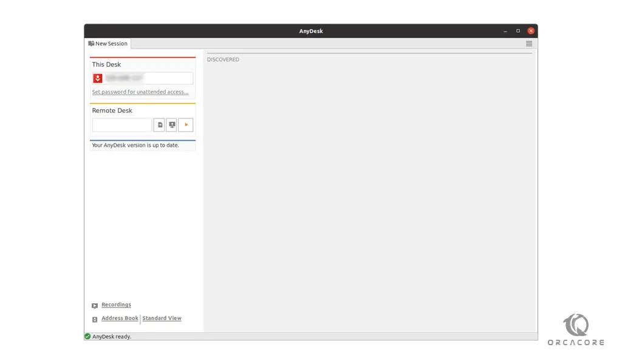Open the Address Book

[120, 318]
